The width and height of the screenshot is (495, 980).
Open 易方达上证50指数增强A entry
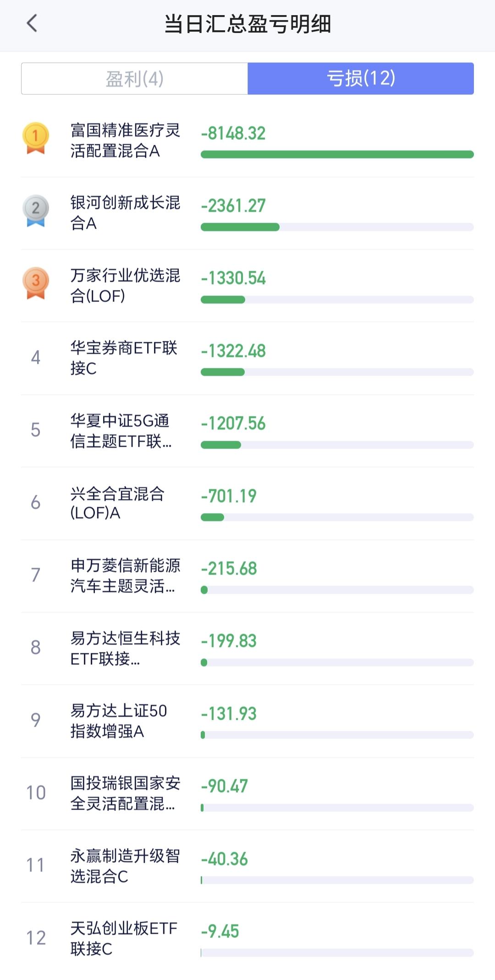[x=247, y=721]
